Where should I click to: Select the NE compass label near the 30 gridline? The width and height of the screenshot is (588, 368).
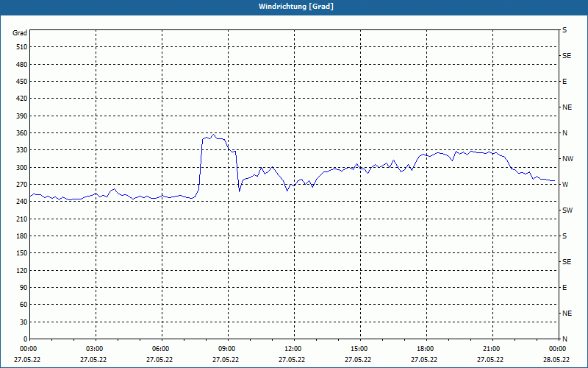(567, 314)
